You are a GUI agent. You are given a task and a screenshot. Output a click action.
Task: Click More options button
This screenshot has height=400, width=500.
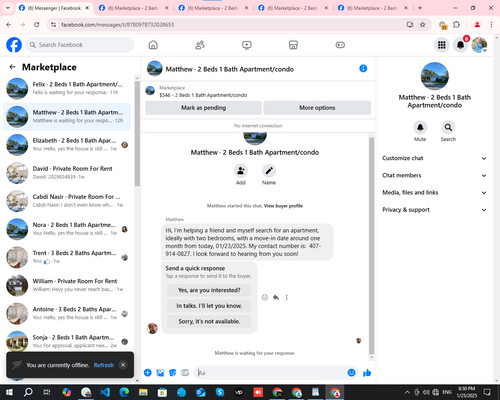(x=317, y=108)
